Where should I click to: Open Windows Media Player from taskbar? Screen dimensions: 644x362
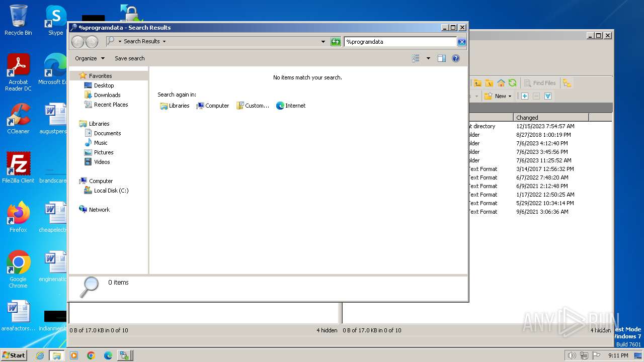[x=74, y=355]
